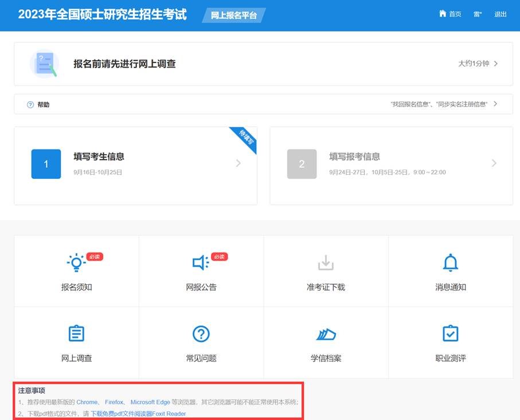Click the arrow on 填写报考信息 card
This screenshot has width=520, height=420.
coord(494,163)
